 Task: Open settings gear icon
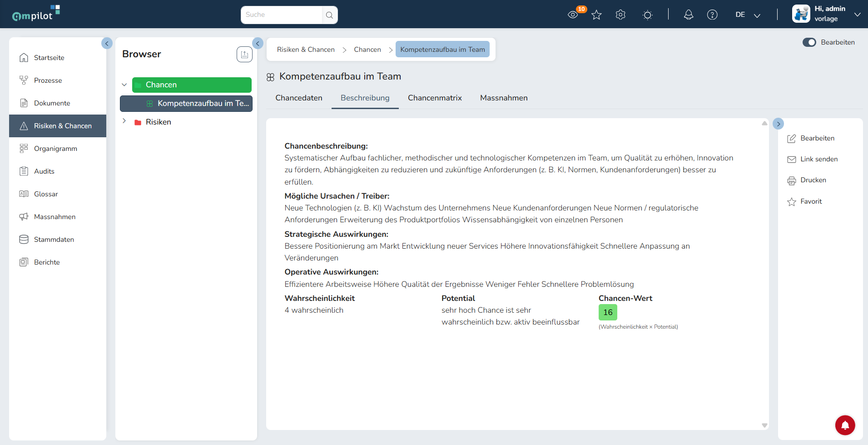[620, 15]
